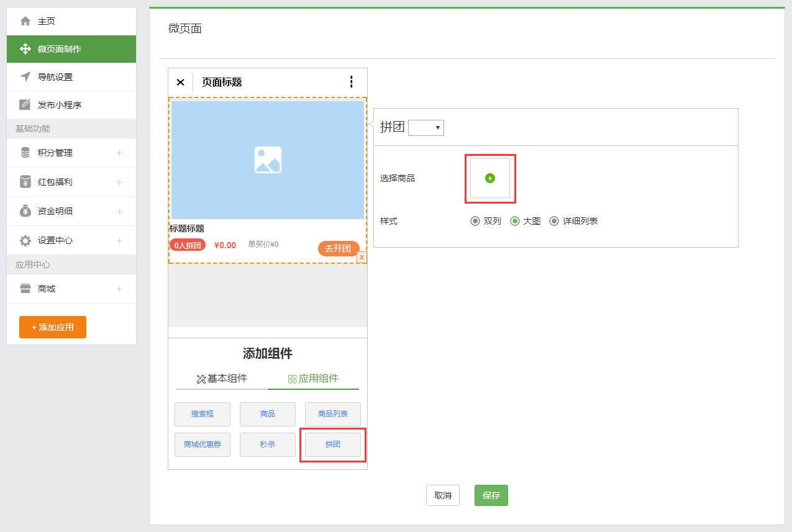Click the blue image placeholder in preview
The width and height of the screenshot is (792, 532).
(268, 160)
